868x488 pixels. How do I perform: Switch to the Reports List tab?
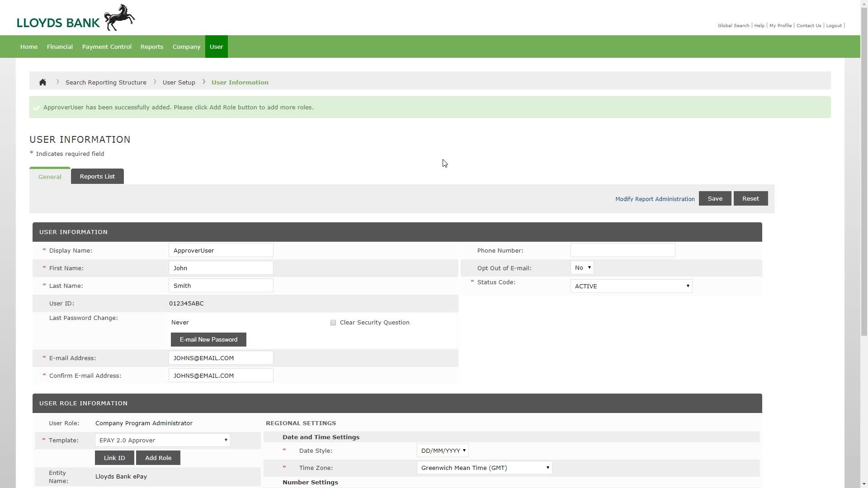pos(97,176)
